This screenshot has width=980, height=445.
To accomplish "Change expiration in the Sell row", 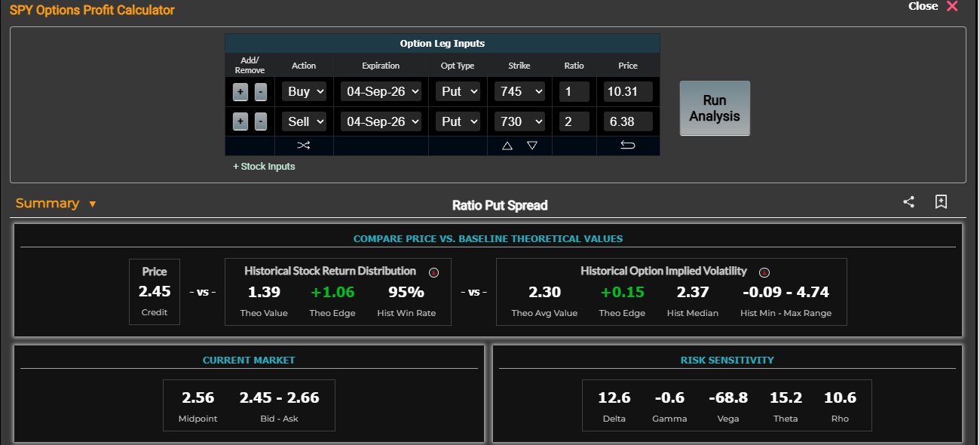I will (x=381, y=121).
